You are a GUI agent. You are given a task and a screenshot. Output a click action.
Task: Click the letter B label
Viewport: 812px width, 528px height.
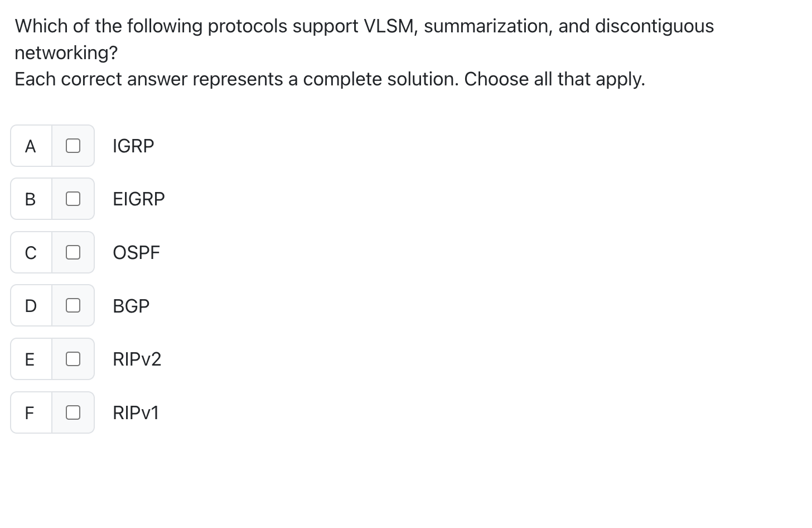click(30, 199)
